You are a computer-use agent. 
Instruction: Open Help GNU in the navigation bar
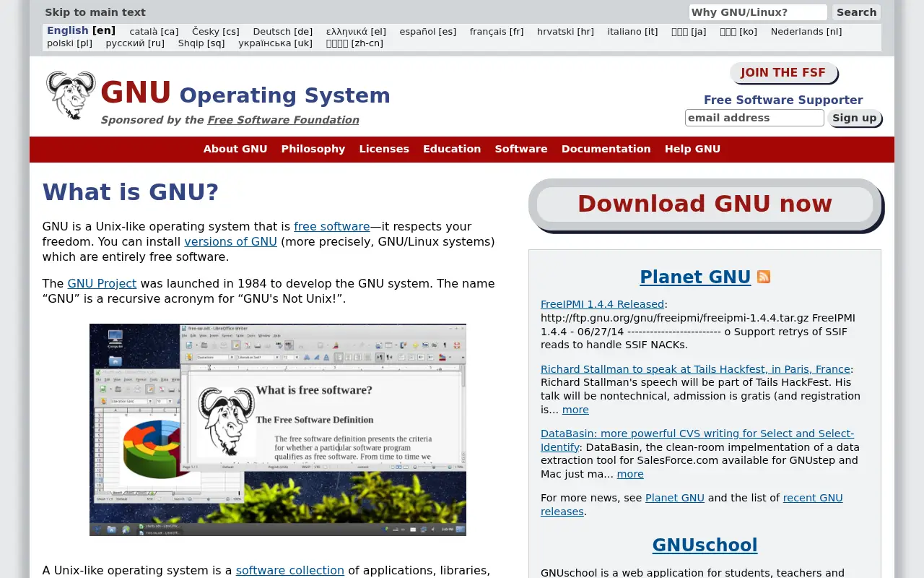[692, 149]
